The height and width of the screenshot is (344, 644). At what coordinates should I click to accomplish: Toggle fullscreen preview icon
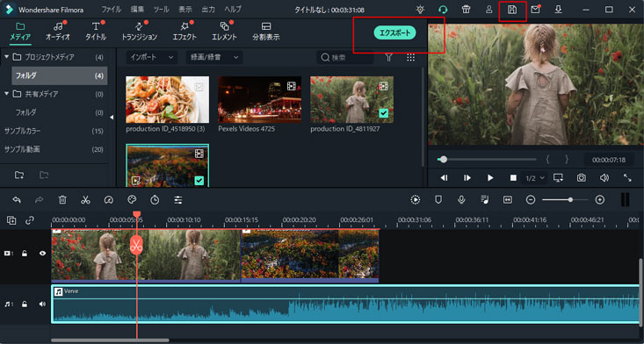pyautogui.click(x=627, y=177)
